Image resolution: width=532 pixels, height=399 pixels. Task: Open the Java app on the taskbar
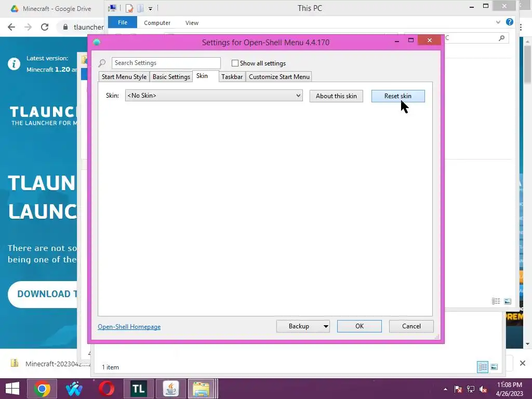[x=171, y=389]
